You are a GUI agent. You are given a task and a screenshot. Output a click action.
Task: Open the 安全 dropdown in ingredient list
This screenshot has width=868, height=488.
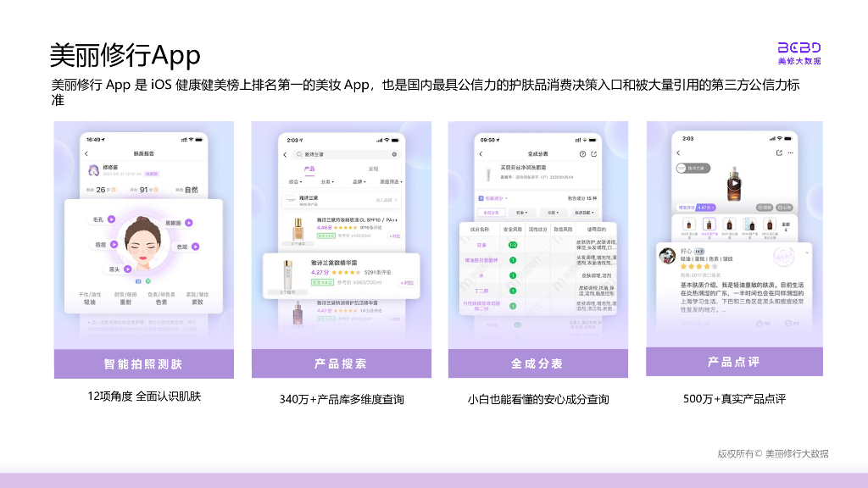[520, 212]
